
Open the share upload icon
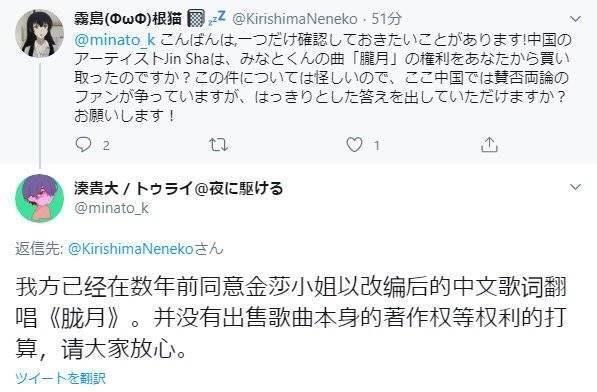(489, 145)
